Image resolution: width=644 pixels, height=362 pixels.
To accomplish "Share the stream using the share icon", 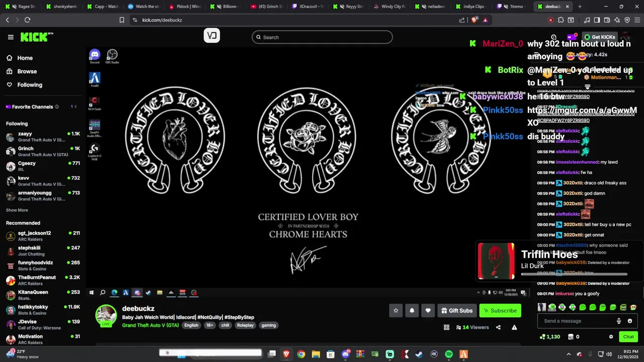I will (498, 327).
